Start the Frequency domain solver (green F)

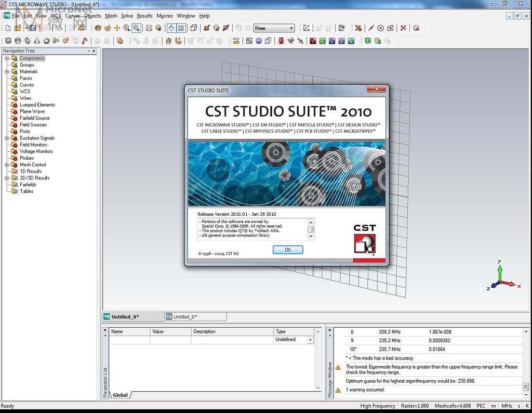322,41
